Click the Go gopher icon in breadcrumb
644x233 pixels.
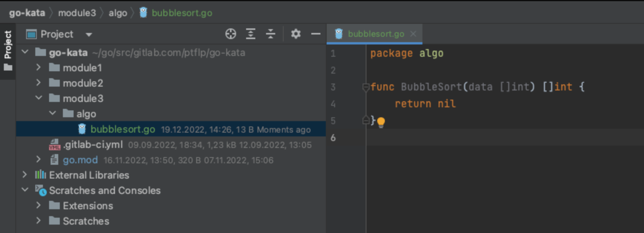click(x=143, y=13)
